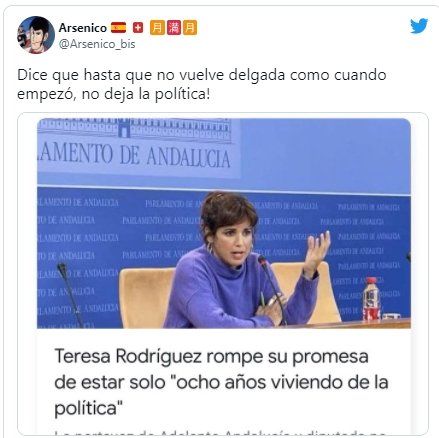Image resolution: width=439 pixels, height=438 pixels.
Task: Click the large 'AMENTO DE ANDALUCIA' banner text
Action: pos(134,156)
